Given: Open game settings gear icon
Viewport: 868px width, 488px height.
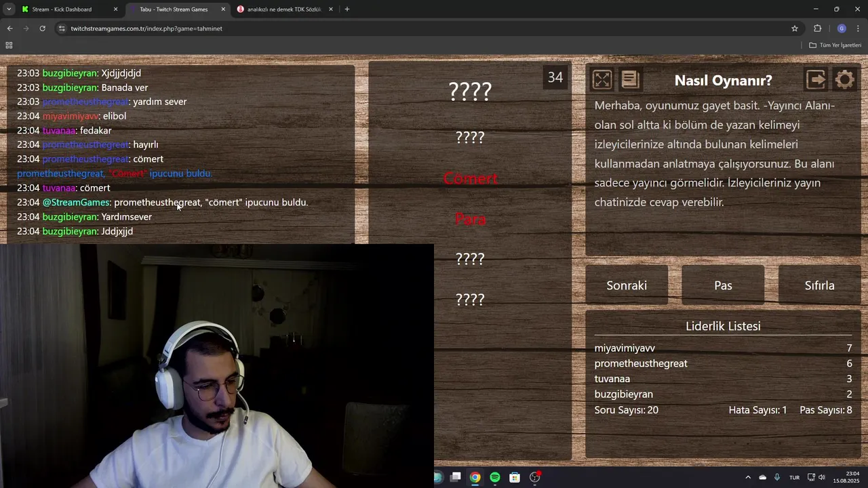Looking at the screenshot, I should pos(844,80).
